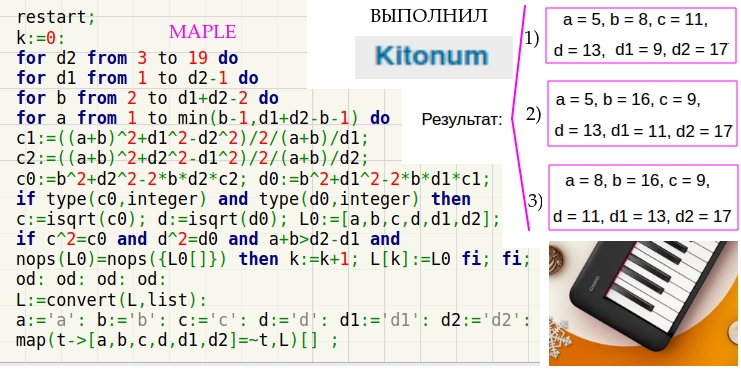Click the 'for d1 from 1 to d2-1 do' line
The height and width of the screenshot is (370, 741).
pos(137,78)
